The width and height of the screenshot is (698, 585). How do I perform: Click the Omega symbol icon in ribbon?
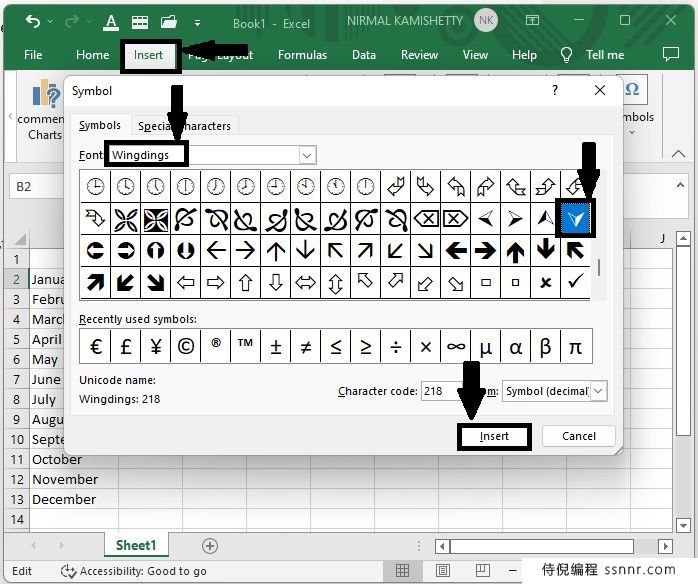[x=632, y=89]
